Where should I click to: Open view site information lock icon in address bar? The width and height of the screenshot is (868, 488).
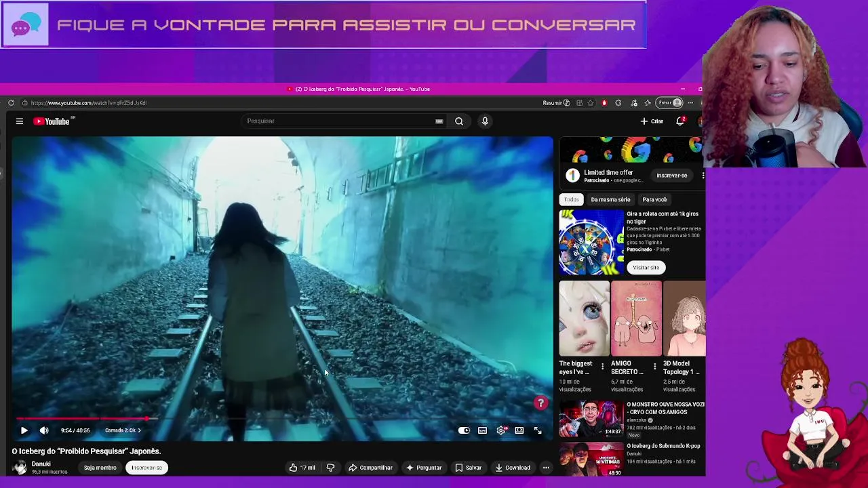pyautogui.click(x=24, y=103)
